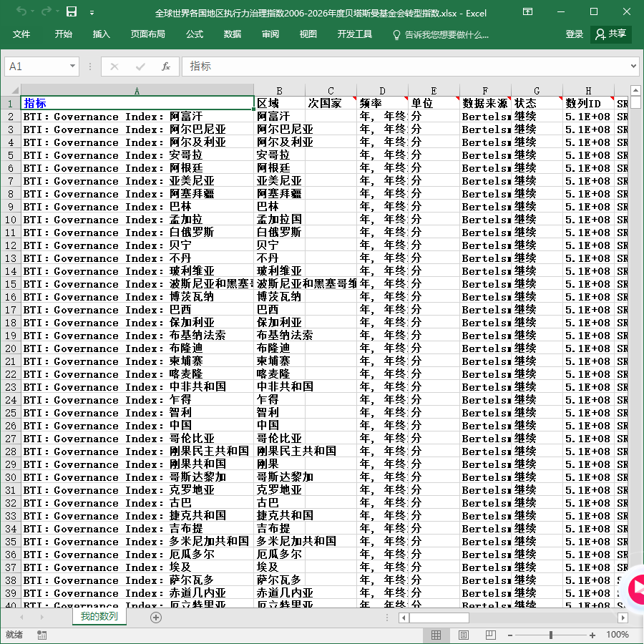Click the Save icon in quick access toolbar

[72, 12]
